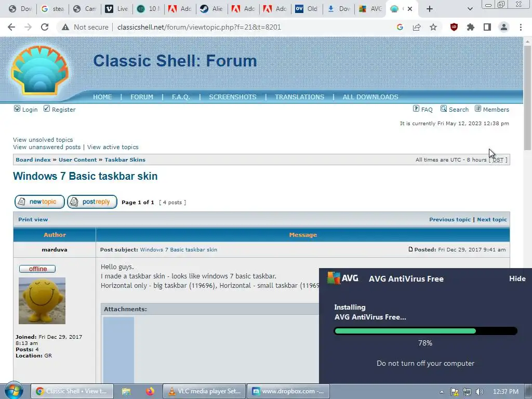The width and height of the screenshot is (532, 399).
Task: Click the AVG installation progress bar
Action: (425, 331)
